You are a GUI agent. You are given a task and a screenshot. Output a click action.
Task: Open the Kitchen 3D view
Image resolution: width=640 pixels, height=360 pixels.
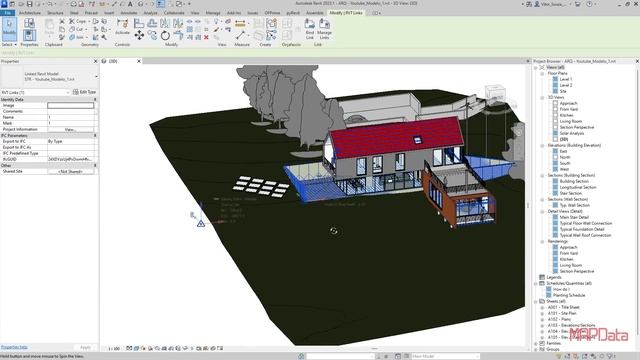[x=567, y=116]
